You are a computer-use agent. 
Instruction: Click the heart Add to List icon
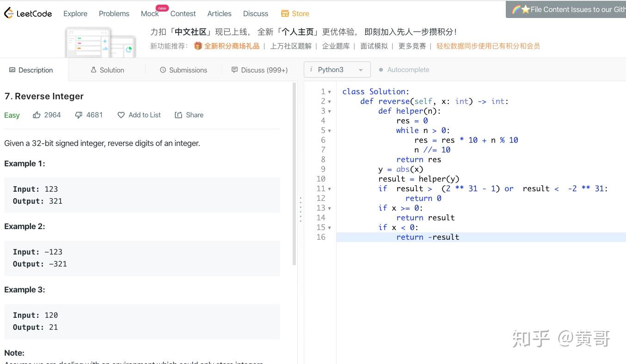point(121,115)
